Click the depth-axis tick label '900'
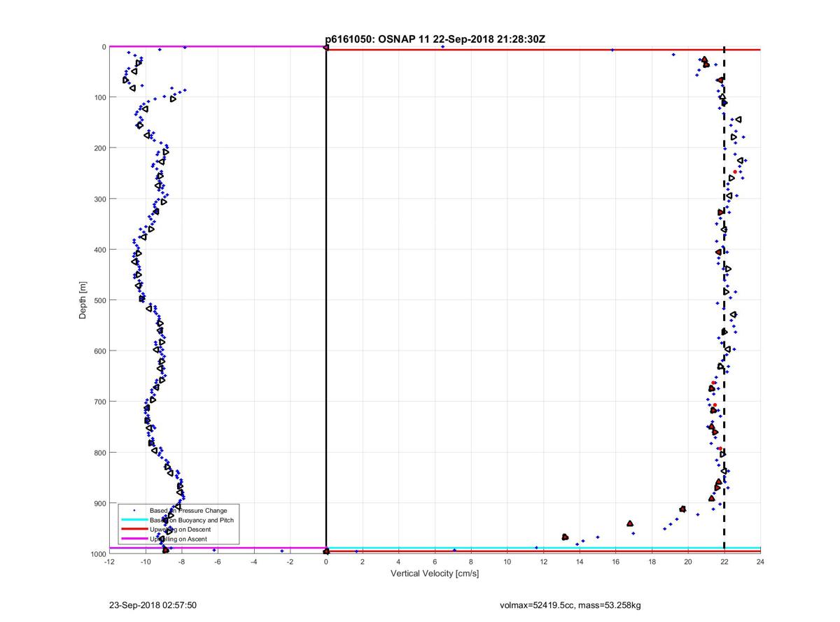Image resolution: width=840 pixels, height=622 pixels. tap(99, 504)
